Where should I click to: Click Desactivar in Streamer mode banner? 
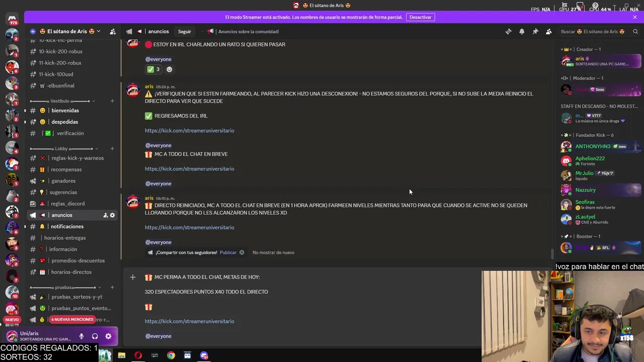[420, 17]
